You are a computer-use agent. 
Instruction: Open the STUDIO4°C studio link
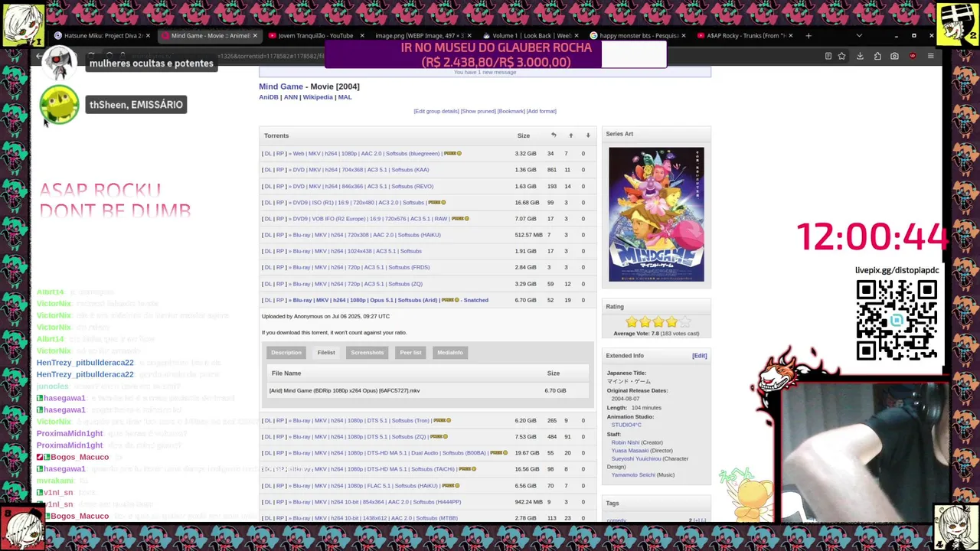pyautogui.click(x=626, y=425)
